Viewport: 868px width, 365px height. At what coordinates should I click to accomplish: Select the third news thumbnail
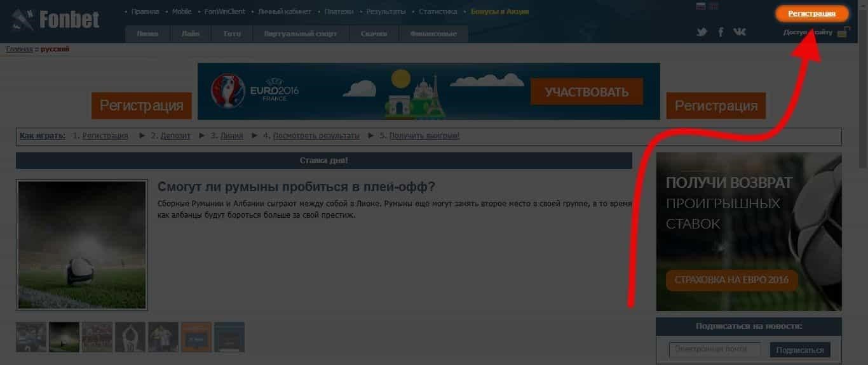pos(97,337)
